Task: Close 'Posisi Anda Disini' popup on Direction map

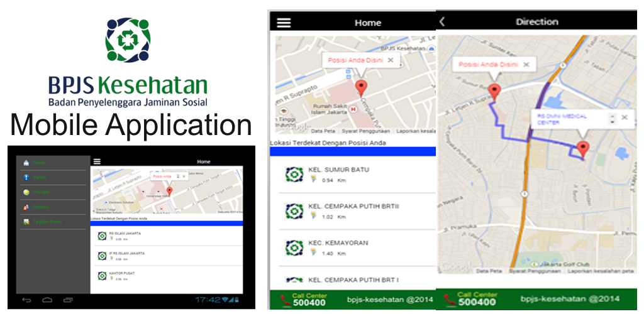Action: (x=526, y=64)
